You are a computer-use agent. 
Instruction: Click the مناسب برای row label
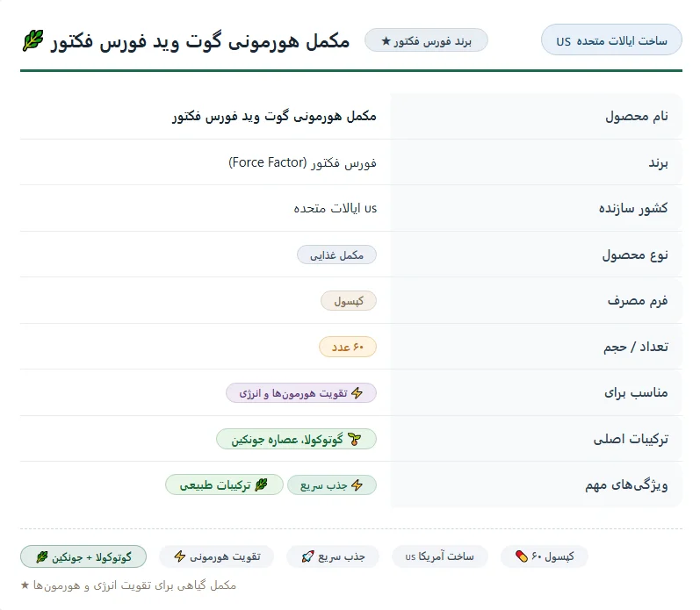(636, 393)
